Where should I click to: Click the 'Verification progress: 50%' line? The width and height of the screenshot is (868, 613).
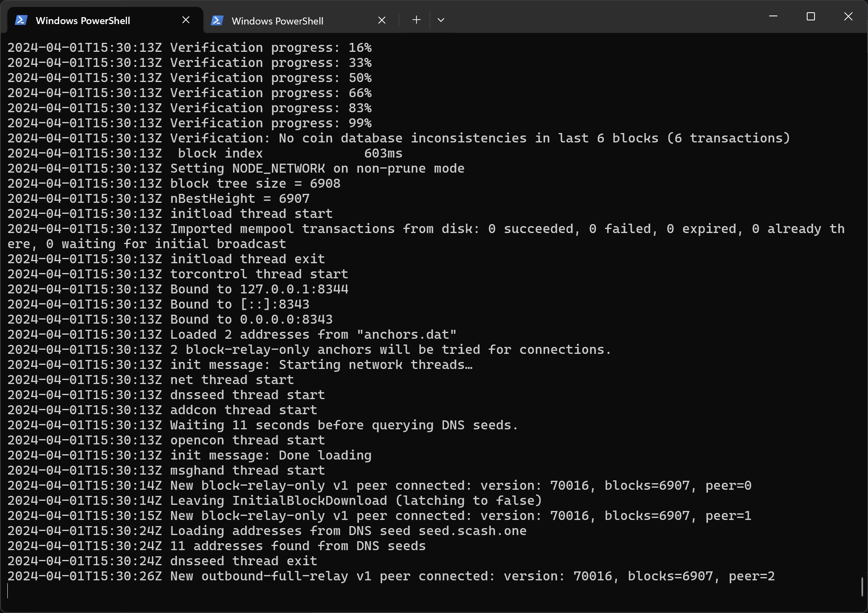[x=189, y=78]
